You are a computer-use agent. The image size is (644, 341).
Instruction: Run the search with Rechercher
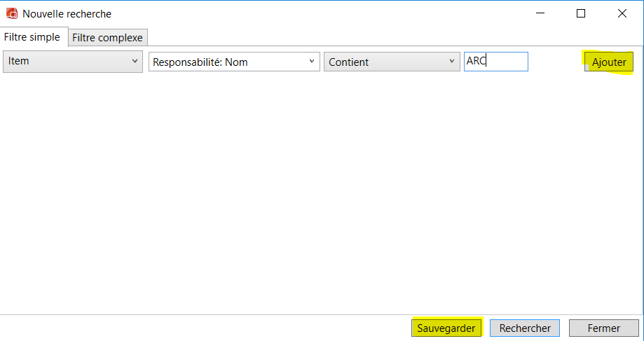pyautogui.click(x=525, y=328)
